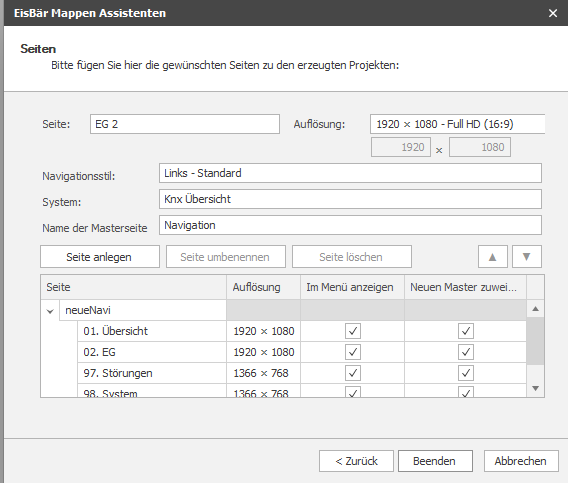Go back with the < Zurück button
The image size is (568, 483).
click(x=356, y=461)
